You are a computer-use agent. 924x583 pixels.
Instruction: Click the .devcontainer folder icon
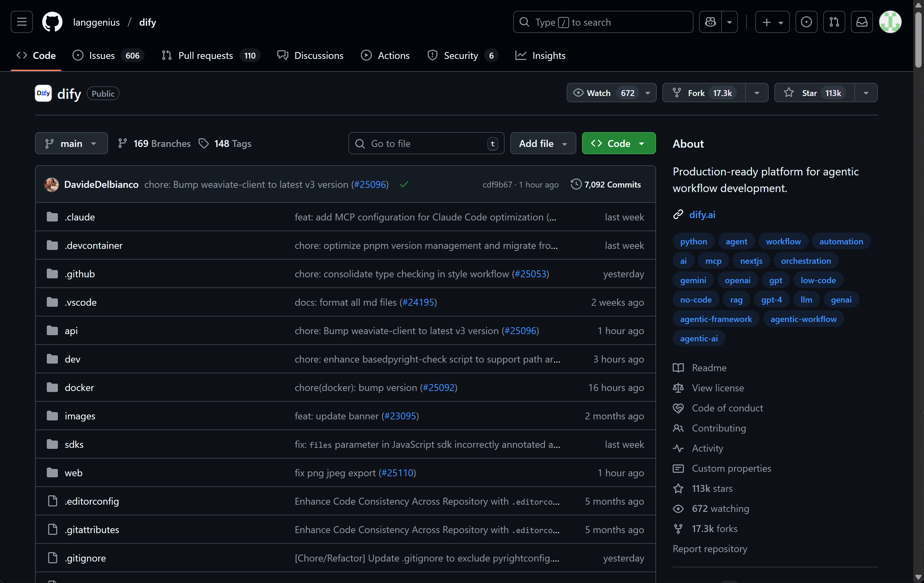(52, 245)
